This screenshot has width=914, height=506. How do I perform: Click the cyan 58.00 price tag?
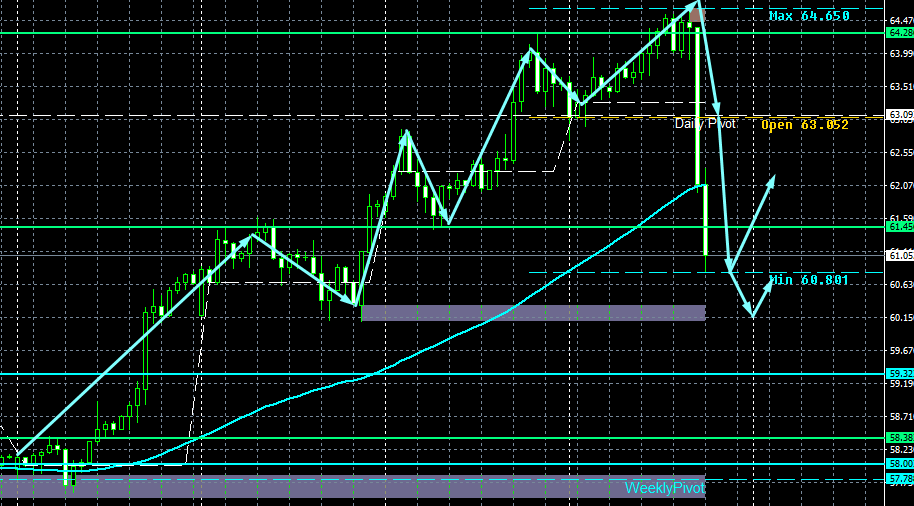[899, 463]
